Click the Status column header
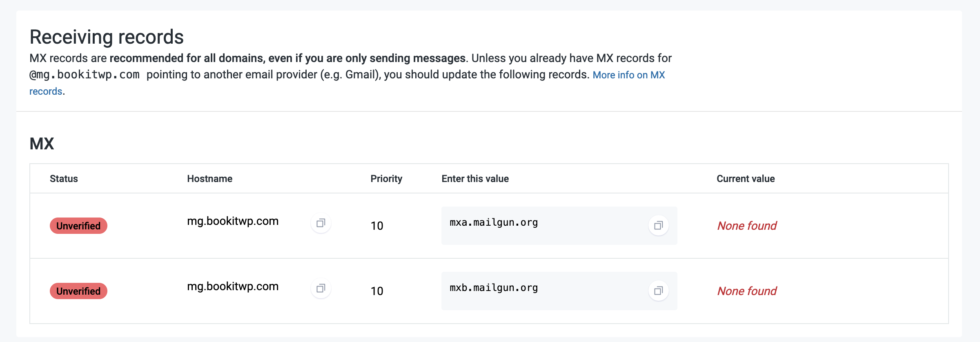Viewport: 980px width, 342px height. pos(64,179)
